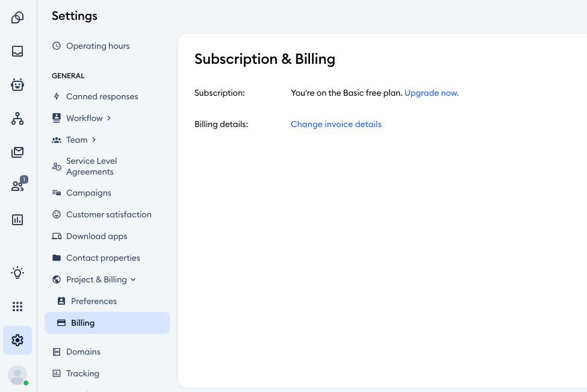The height and width of the screenshot is (392, 587).
Task: Click the app logo icon at the top
Action: click(x=17, y=17)
